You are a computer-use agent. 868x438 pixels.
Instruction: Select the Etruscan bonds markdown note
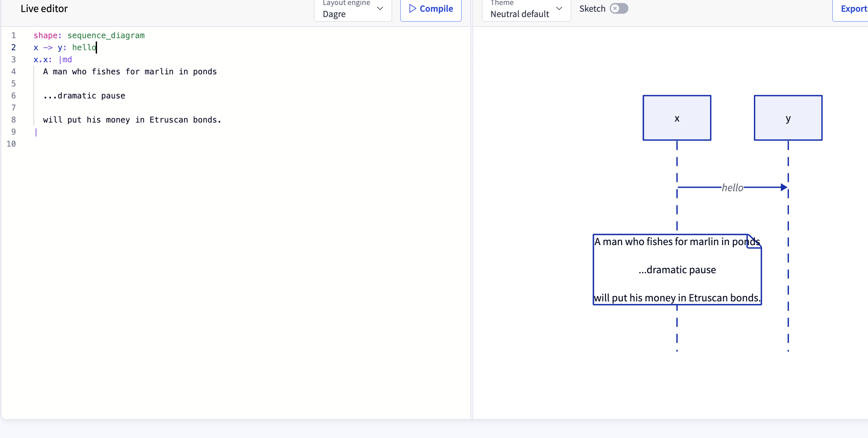(677, 270)
